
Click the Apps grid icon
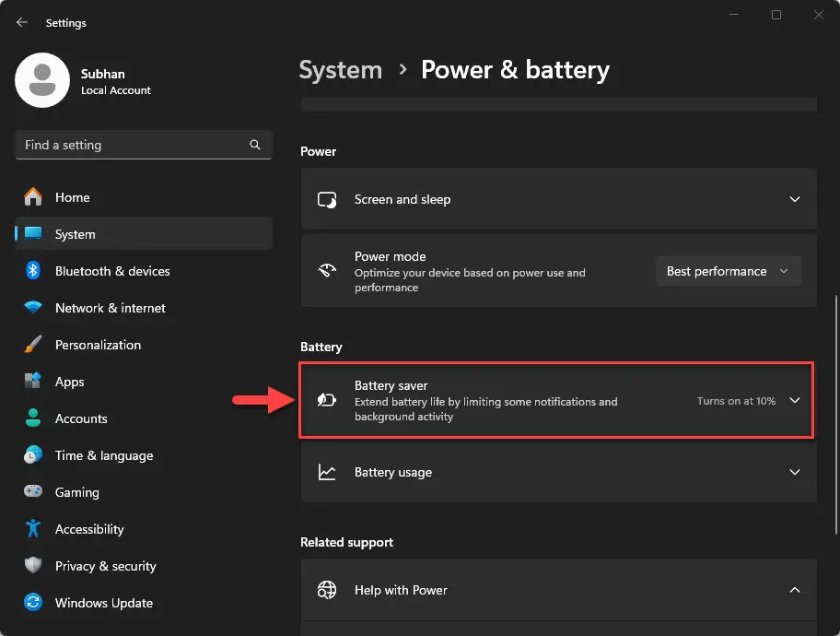click(x=33, y=382)
